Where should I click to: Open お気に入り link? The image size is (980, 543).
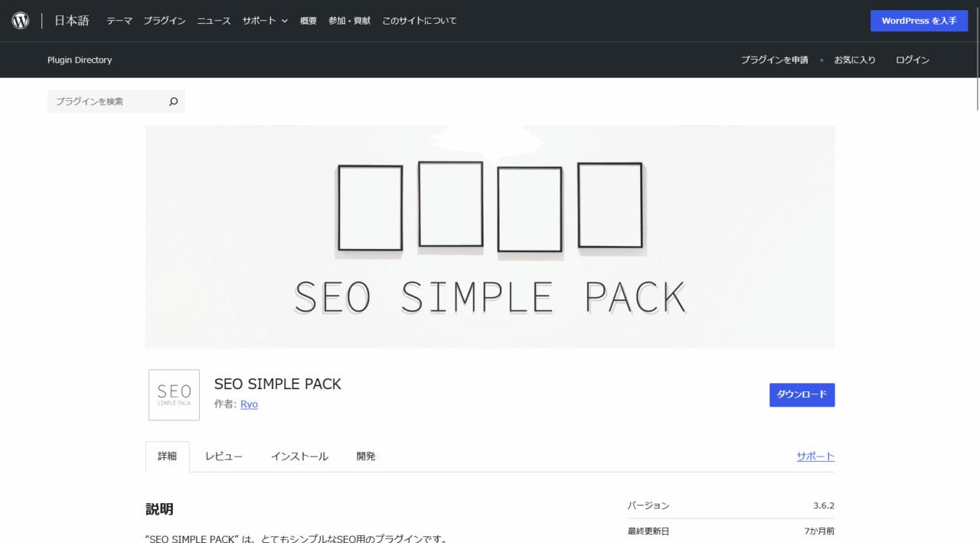tap(854, 60)
